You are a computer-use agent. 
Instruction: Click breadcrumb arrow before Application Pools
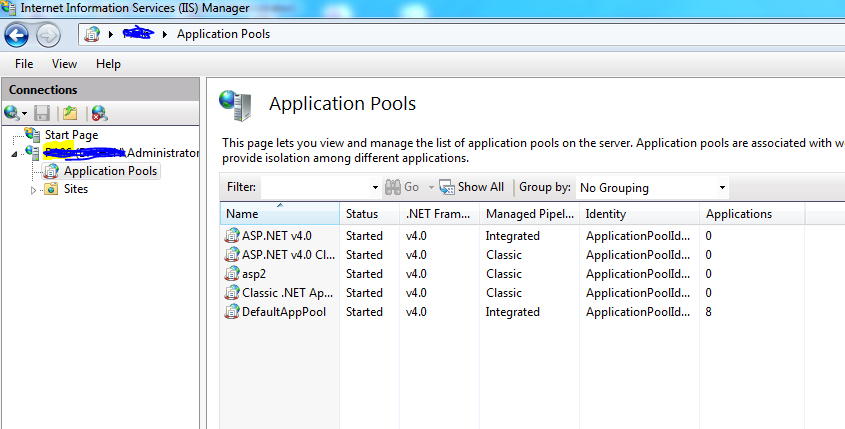165,34
